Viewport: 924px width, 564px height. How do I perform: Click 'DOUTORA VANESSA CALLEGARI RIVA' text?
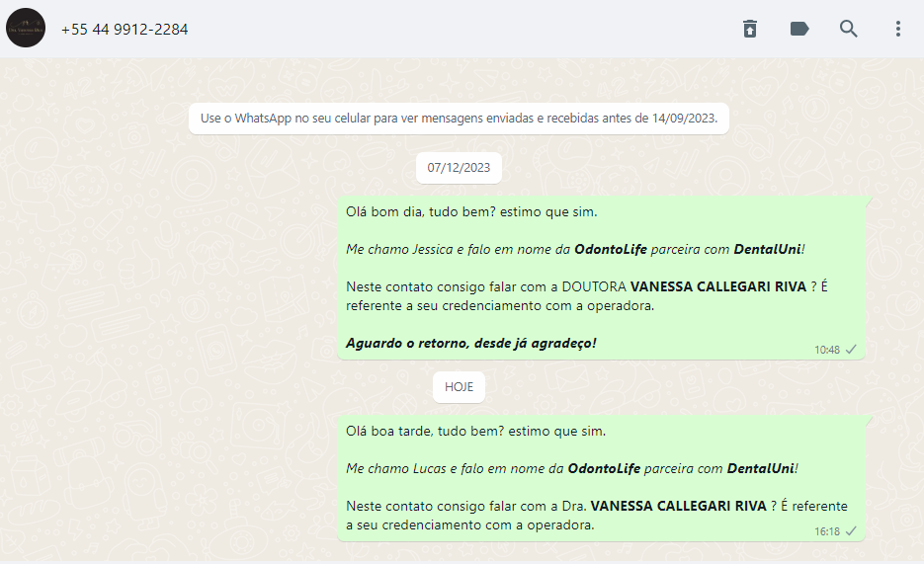pyautogui.click(x=684, y=286)
